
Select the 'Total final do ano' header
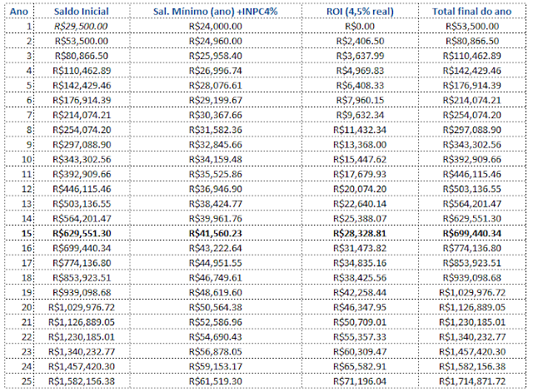pyautogui.click(x=472, y=11)
